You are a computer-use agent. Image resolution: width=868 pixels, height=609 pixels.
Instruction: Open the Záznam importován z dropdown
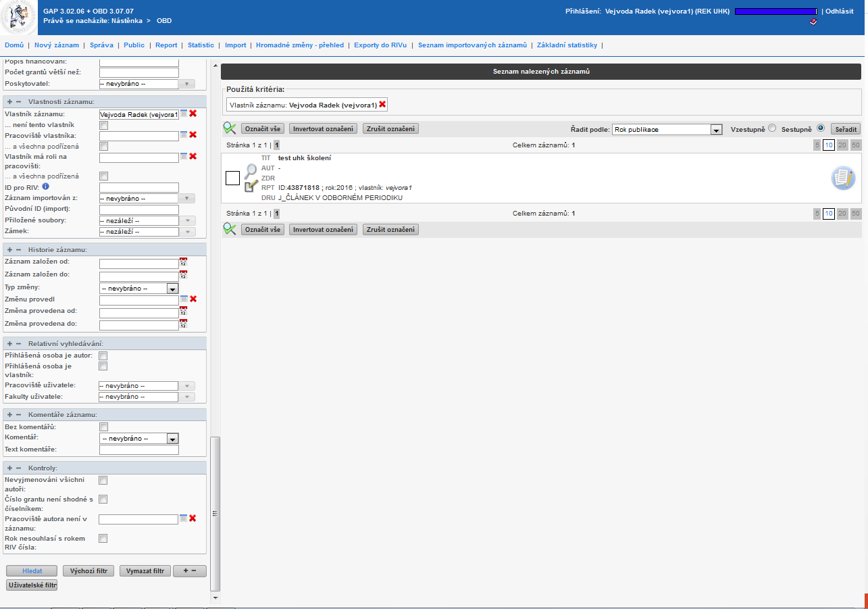pyautogui.click(x=147, y=199)
